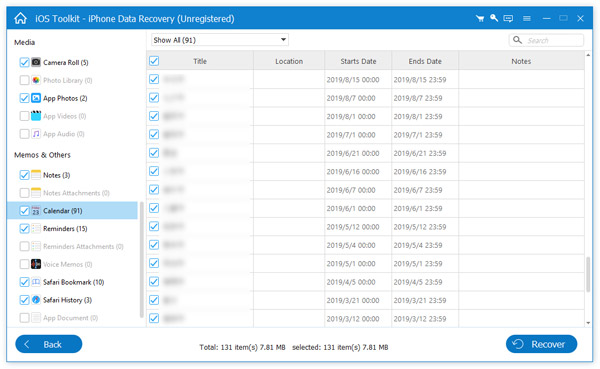Open the shopping cart purchase icon
This screenshot has height=369, width=600.
[x=479, y=18]
